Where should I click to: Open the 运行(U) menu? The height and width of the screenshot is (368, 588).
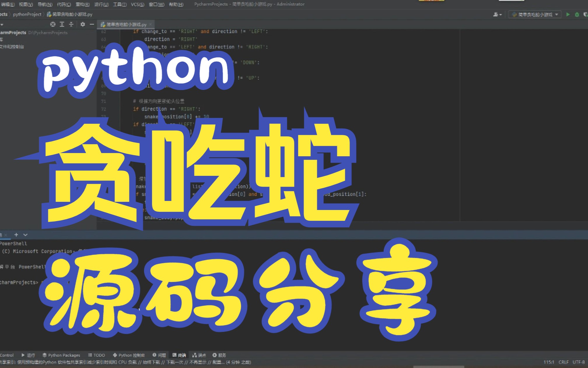click(101, 4)
